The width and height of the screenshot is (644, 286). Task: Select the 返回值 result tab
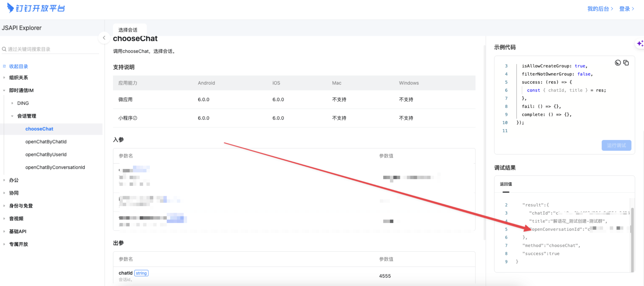tap(506, 184)
